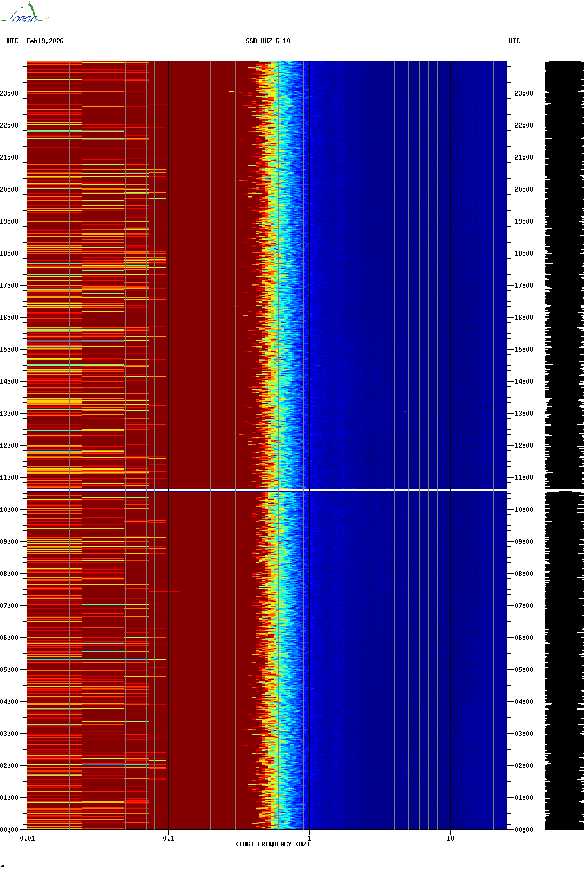Click the (LOG) FREQUENCY (HZ) axis label
The height and width of the screenshot is (872, 588).
273,844
